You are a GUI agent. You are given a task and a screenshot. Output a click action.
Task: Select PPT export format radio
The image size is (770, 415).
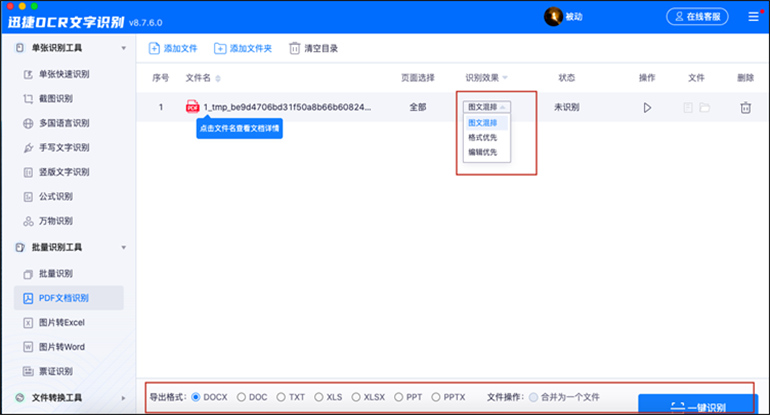coord(399,397)
